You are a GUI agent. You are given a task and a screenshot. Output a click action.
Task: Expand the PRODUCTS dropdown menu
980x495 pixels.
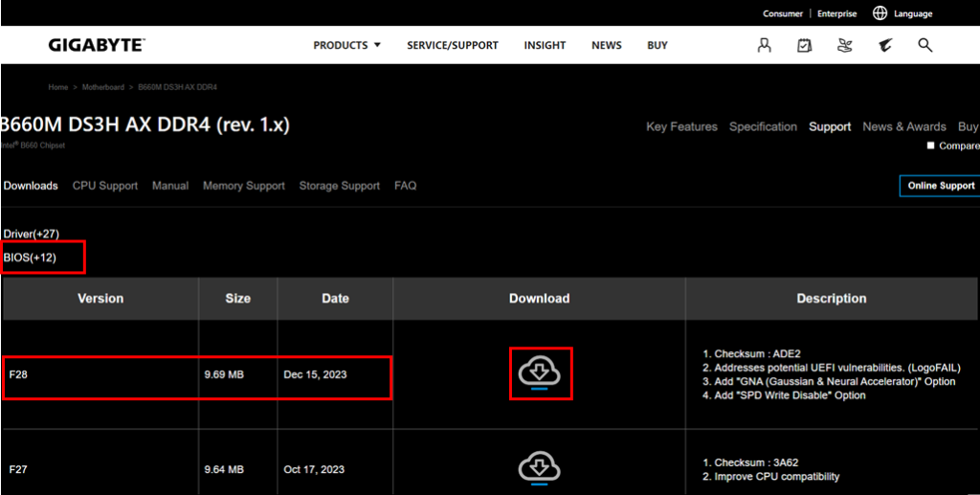(x=346, y=45)
